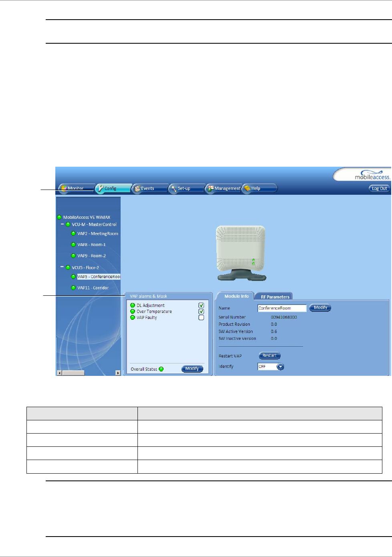392x557 pixels.
Task: Select VCU5 - Floor-2 node
Action: coord(85,268)
